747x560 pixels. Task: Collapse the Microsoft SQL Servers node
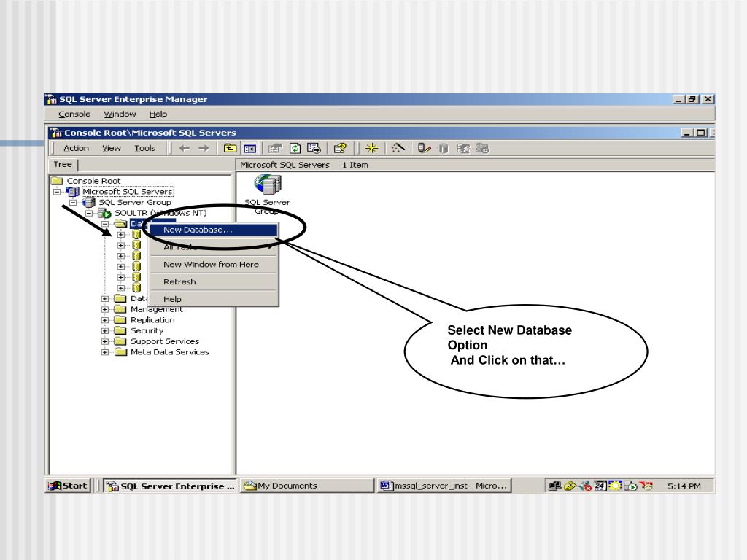(x=57, y=192)
